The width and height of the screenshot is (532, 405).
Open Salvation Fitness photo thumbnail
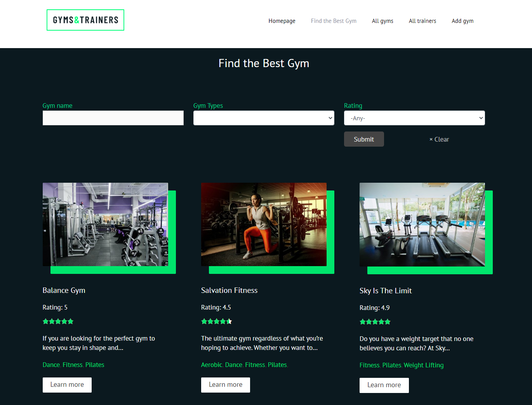coord(264,224)
